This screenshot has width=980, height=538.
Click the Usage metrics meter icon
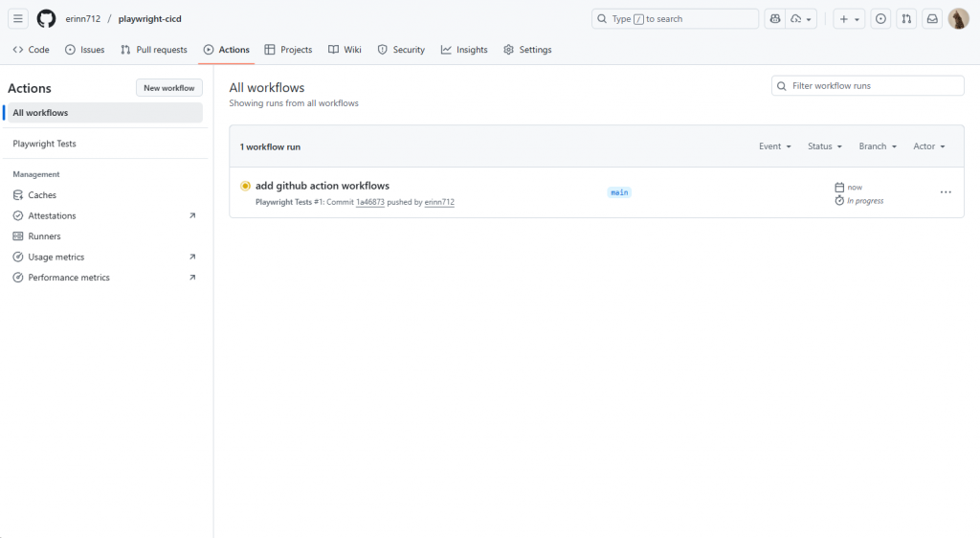point(18,257)
